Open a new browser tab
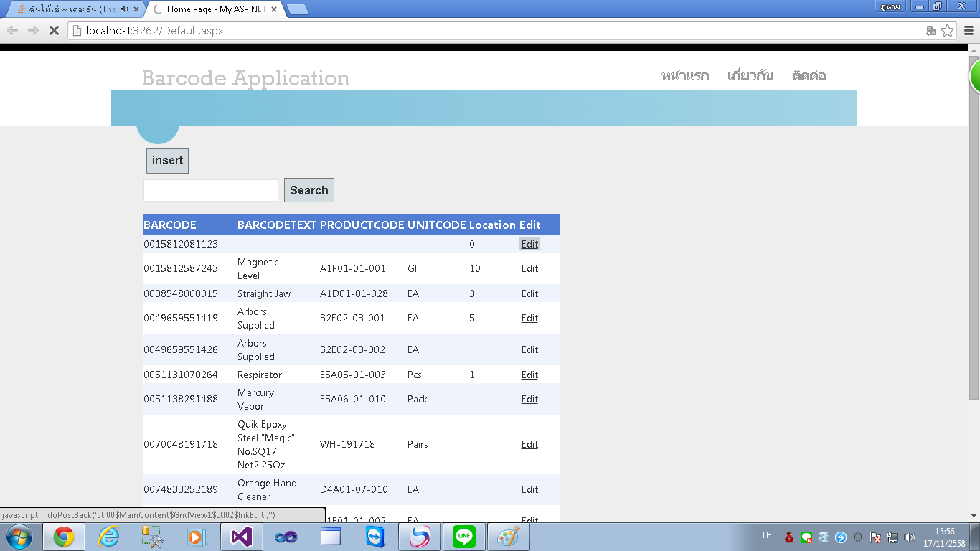 tap(297, 9)
